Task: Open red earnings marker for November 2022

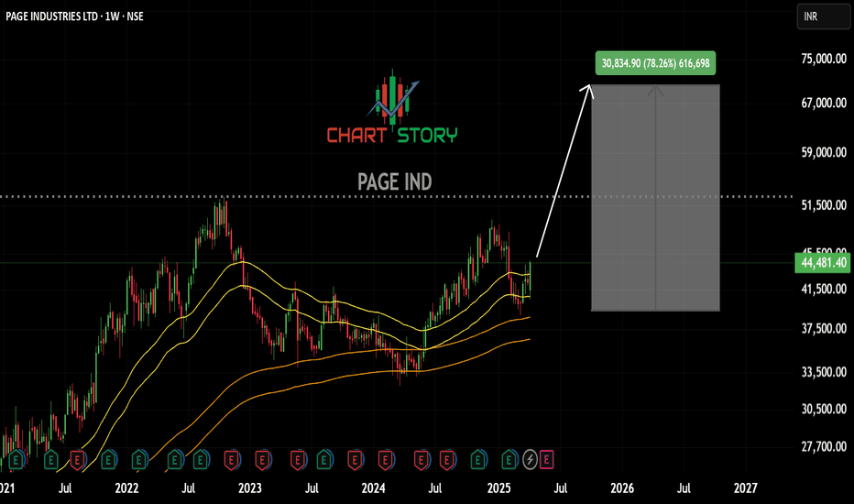Action: tap(232, 460)
